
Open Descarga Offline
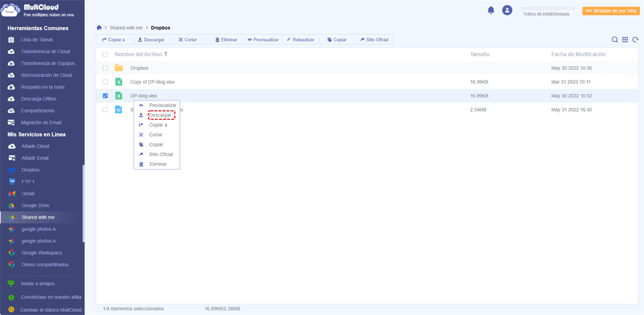39,99
